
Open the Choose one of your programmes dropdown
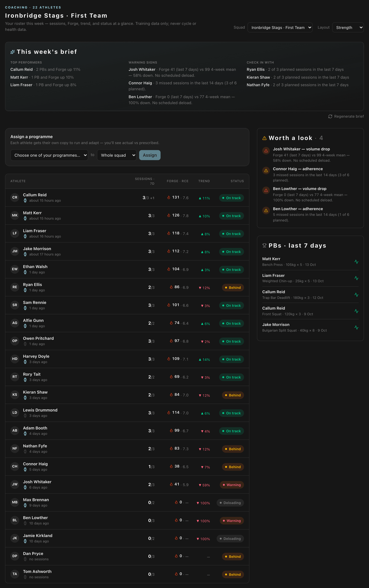49,155
